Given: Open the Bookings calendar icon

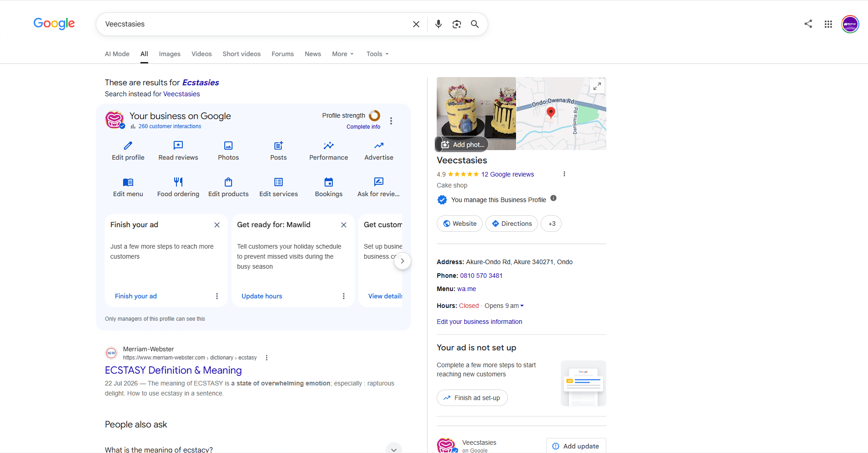Looking at the screenshot, I should (329, 182).
